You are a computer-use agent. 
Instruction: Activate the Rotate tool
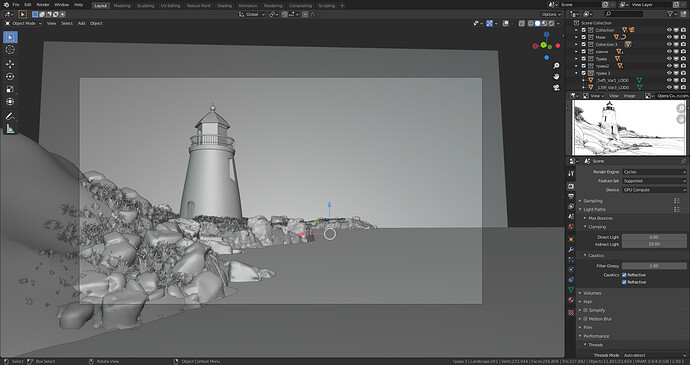(x=10, y=77)
